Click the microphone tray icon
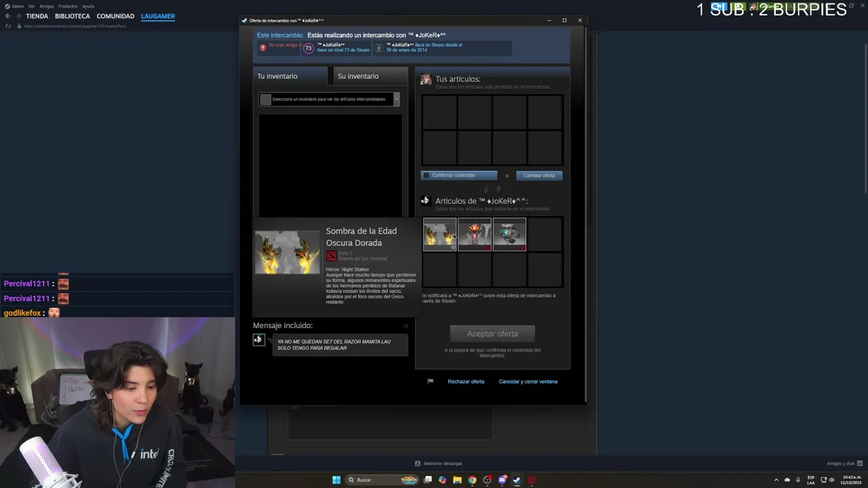 (798, 480)
